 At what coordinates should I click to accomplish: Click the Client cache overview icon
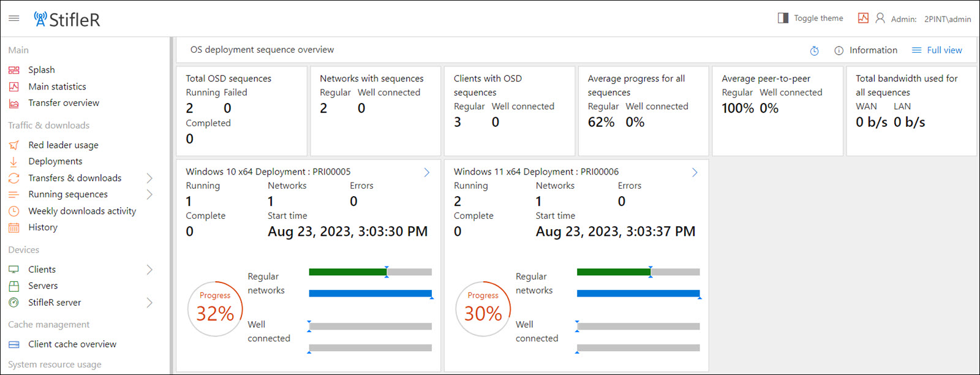pos(14,344)
